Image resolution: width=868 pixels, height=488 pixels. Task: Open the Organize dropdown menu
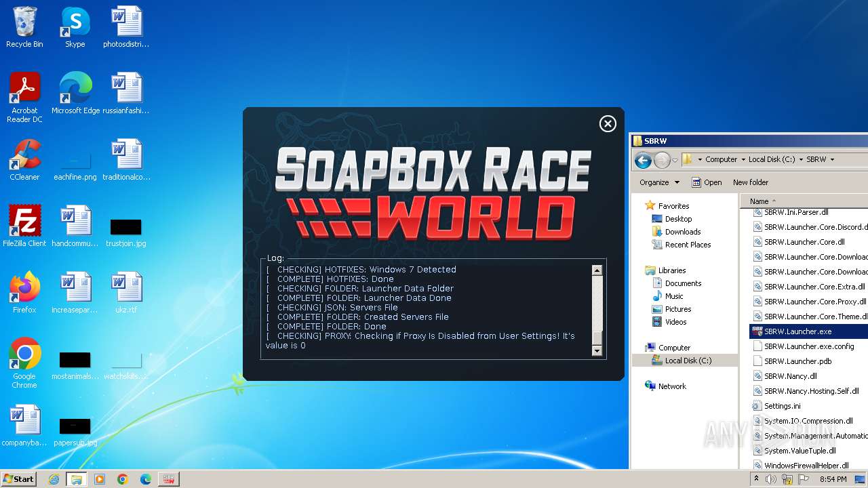[659, 182]
